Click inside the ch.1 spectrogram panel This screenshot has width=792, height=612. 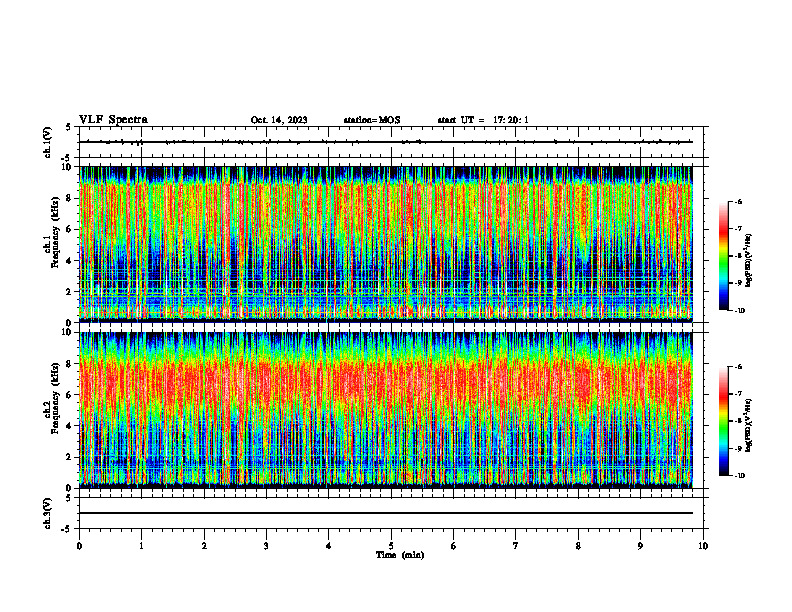tap(386, 244)
